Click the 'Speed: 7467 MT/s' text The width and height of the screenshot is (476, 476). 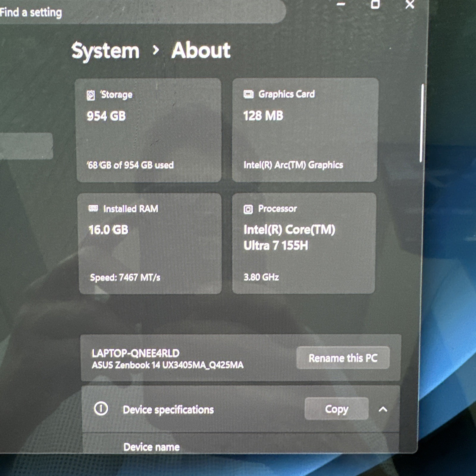(125, 278)
